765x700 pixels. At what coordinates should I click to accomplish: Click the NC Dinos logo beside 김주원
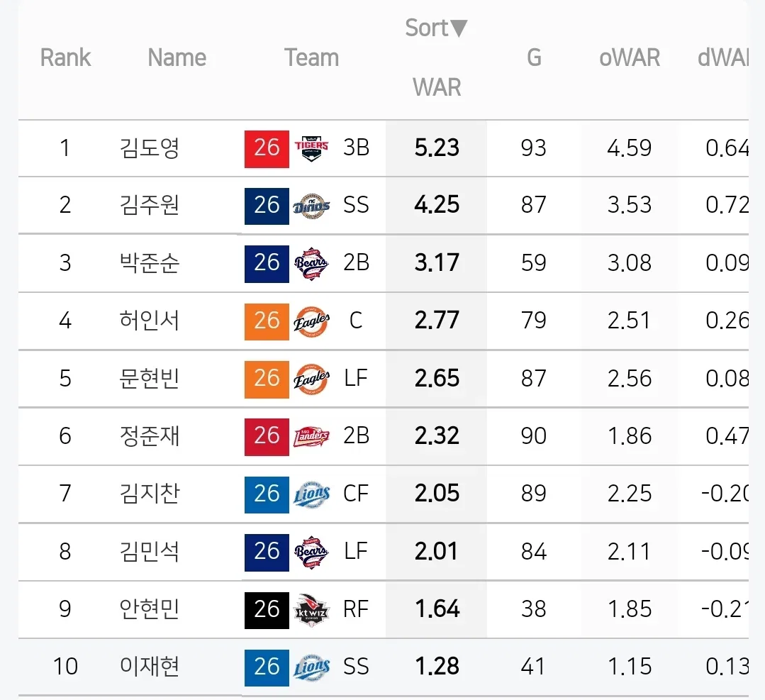coord(311,206)
